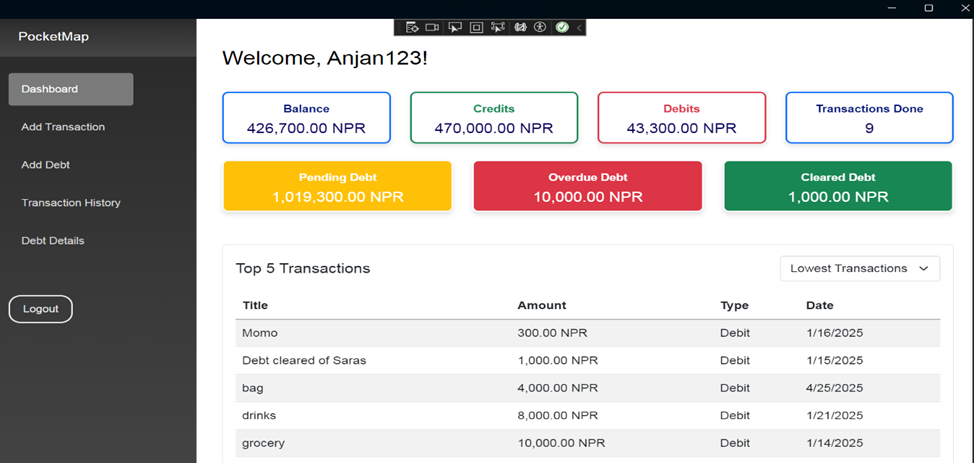Click the Hot Reload binding icon
This screenshot has height=463, width=974.
tap(520, 27)
